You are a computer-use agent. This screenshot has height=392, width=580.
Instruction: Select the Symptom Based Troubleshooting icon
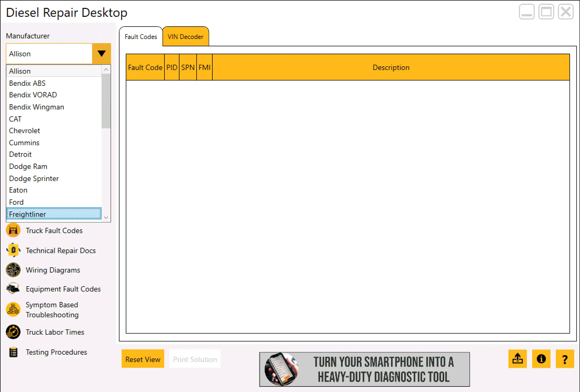click(13, 309)
